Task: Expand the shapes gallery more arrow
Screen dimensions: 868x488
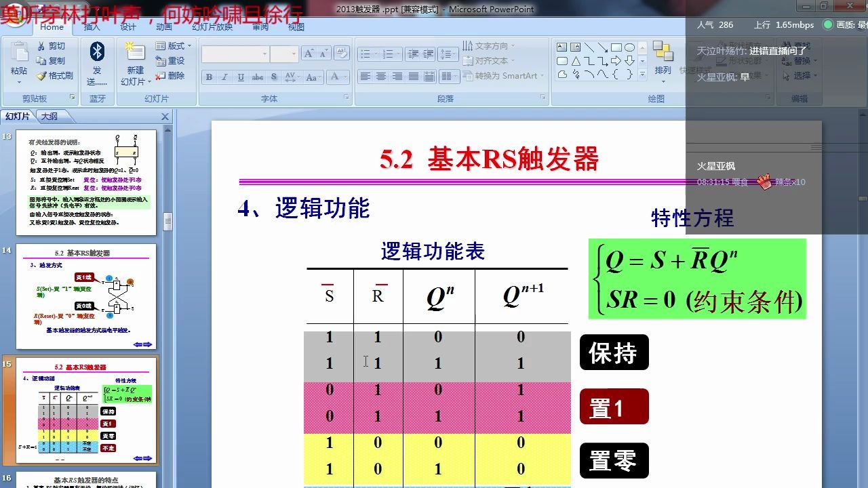Action: point(642,75)
